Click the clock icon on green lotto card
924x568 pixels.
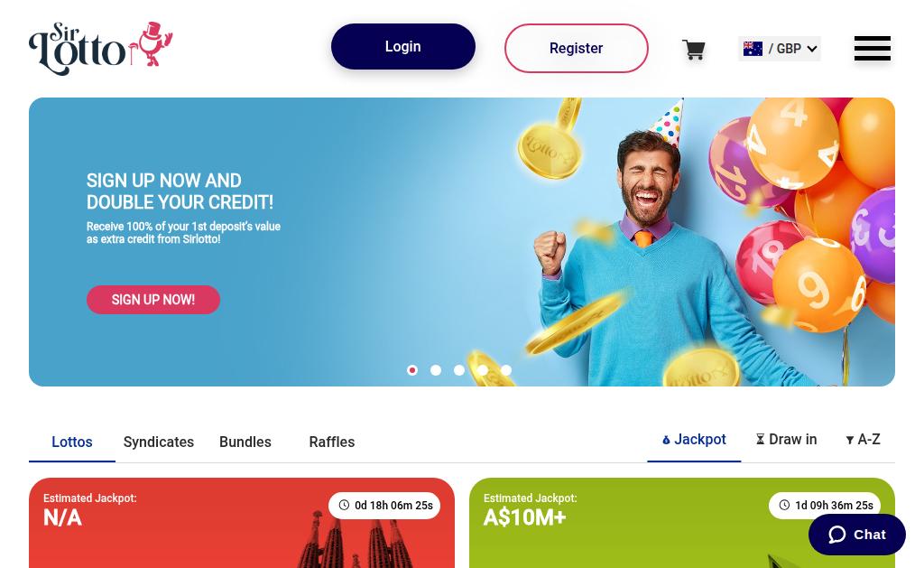(x=784, y=505)
